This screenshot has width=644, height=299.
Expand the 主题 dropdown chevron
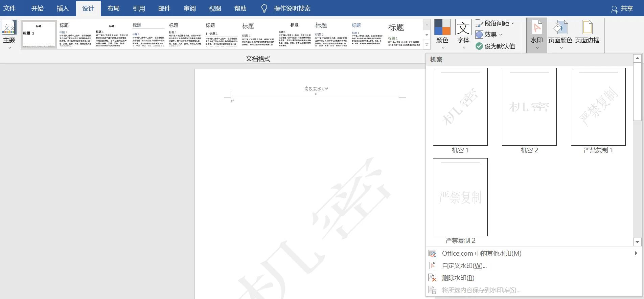tap(9, 48)
